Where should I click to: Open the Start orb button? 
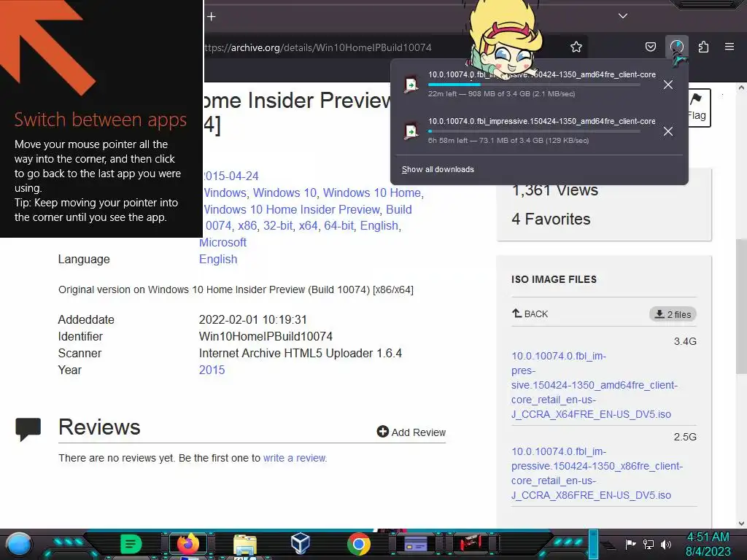(x=19, y=544)
